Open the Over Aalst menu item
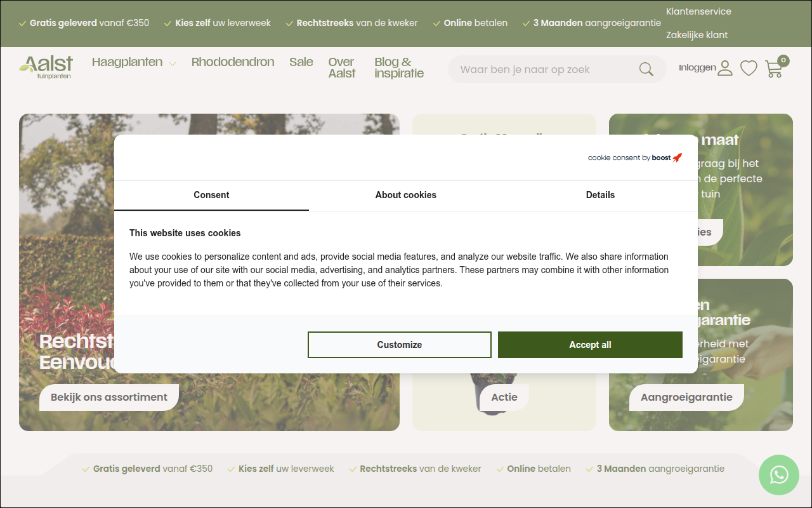This screenshot has width=812, height=508. tap(342, 68)
